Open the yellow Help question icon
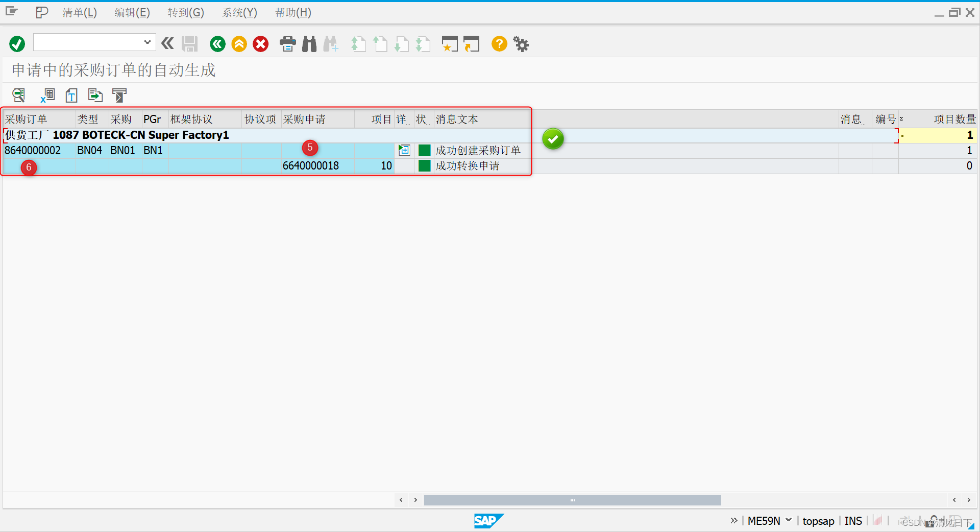 (x=499, y=44)
